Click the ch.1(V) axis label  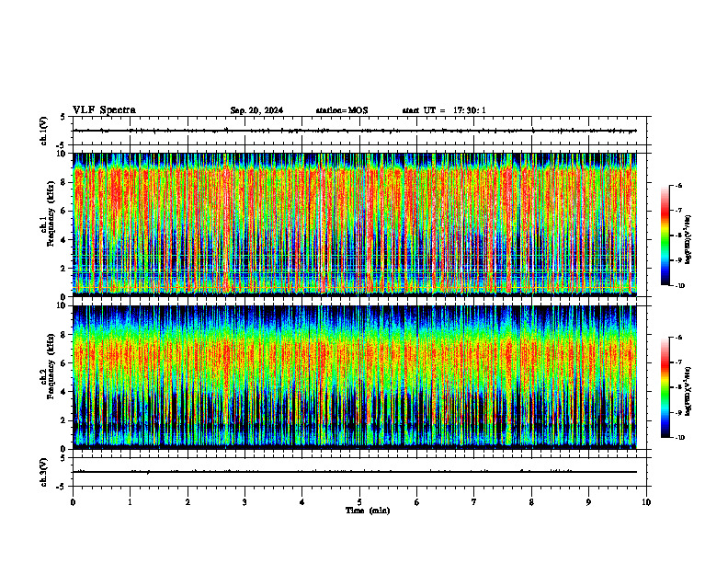pyautogui.click(x=43, y=131)
